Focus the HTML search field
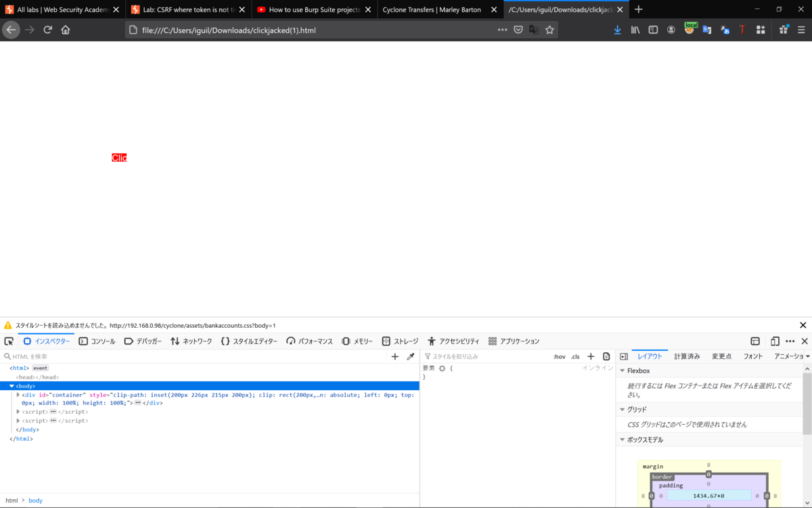This screenshot has height=508, width=812. 196,356
